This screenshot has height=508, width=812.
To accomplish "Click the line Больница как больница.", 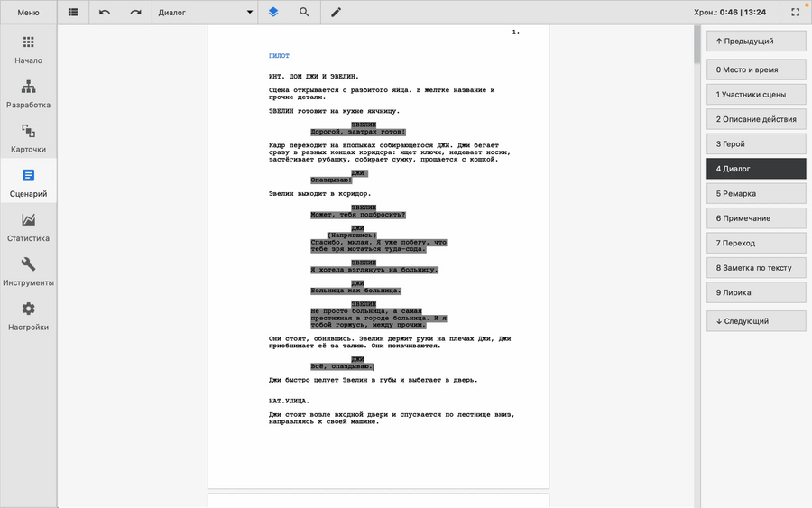I will tap(355, 291).
